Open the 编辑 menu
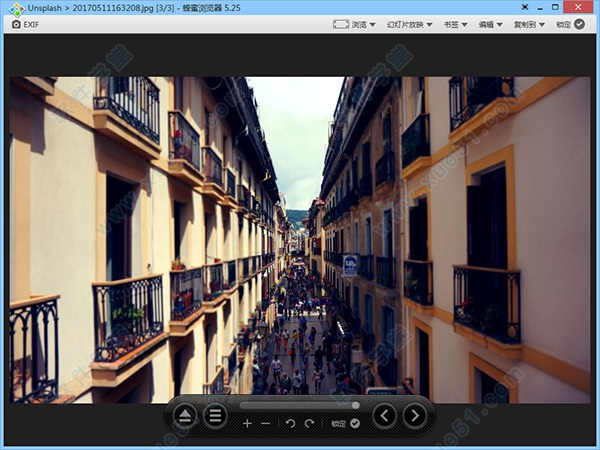This screenshot has width=600, height=450. tap(490, 24)
